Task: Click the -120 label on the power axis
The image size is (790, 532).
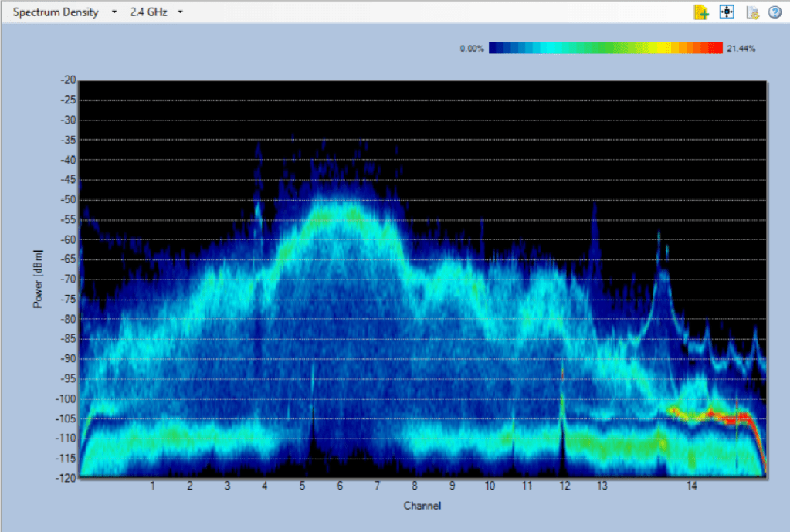Action: 66,479
